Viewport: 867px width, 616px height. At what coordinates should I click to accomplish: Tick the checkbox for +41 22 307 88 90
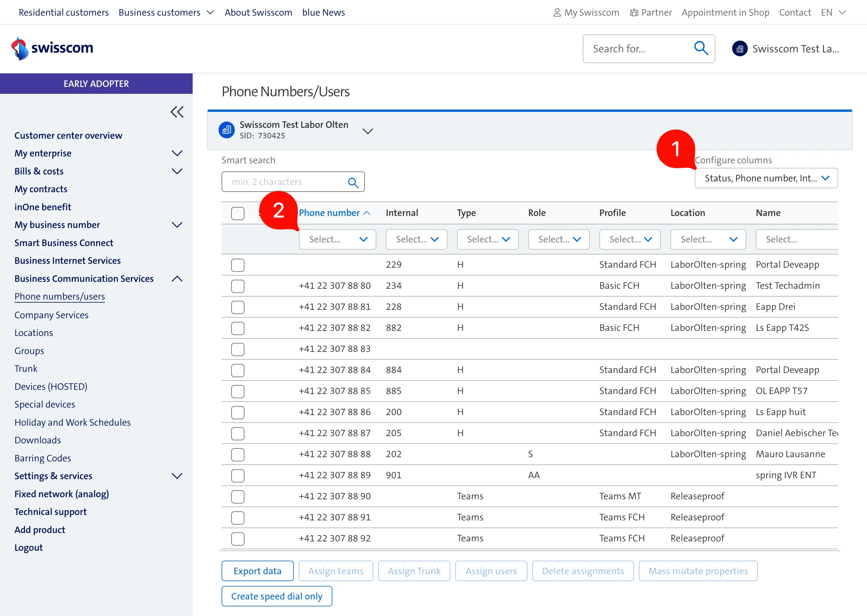click(238, 497)
